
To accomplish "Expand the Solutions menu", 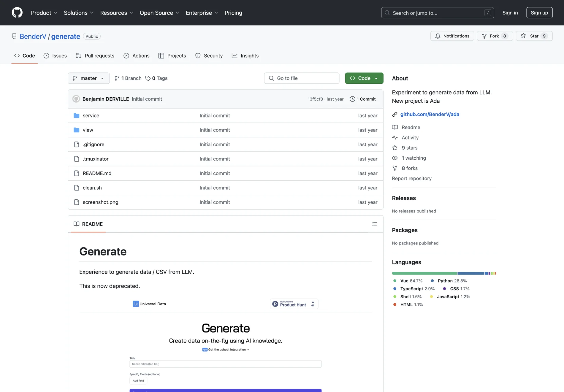I will (x=79, y=13).
